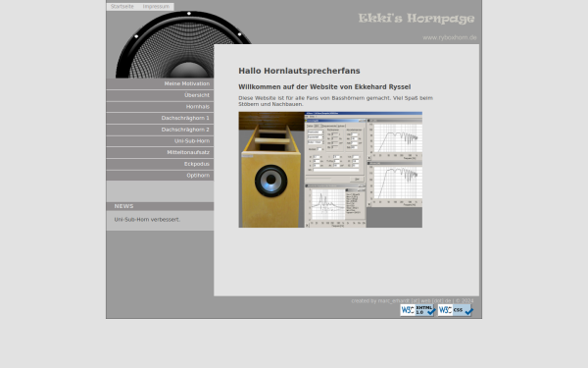Go to the Eckpodus page
The width and height of the screenshot is (588, 368).
coord(160,164)
